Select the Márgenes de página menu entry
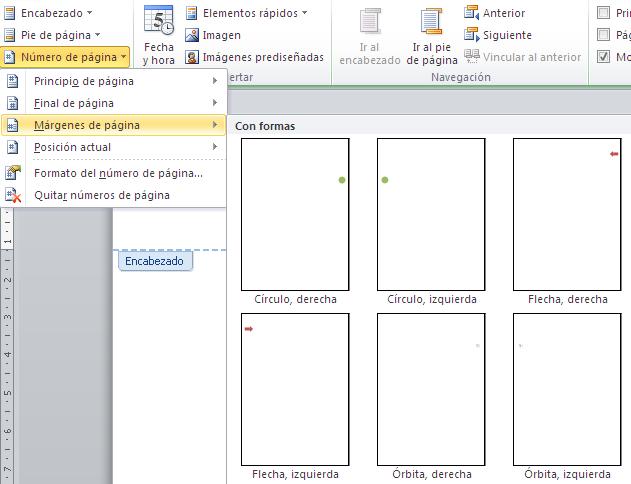This screenshot has width=631, height=484. click(x=113, y=125)
